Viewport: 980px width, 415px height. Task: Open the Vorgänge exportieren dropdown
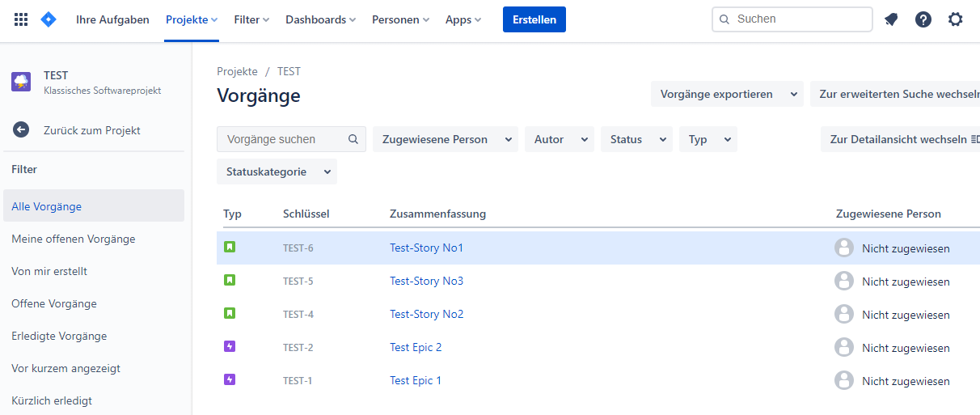726,94
